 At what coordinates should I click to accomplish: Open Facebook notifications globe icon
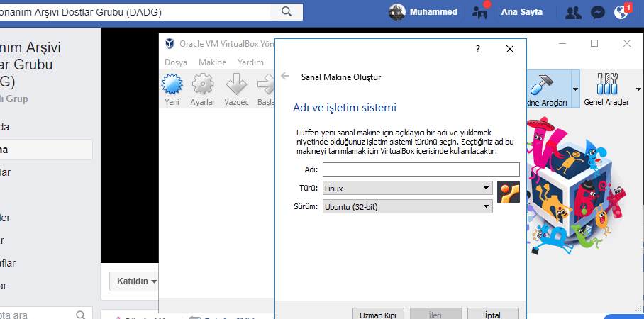tap(621, 13)
